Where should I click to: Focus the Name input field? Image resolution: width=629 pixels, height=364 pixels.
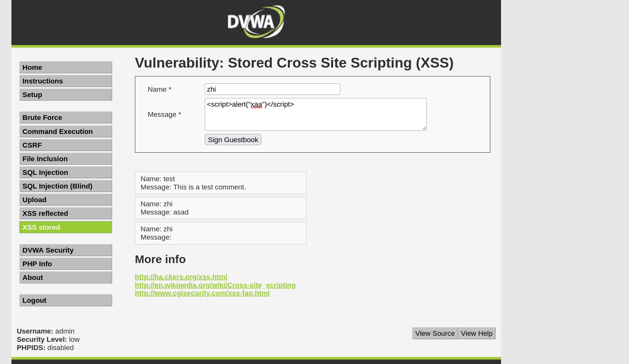(272, 89)
